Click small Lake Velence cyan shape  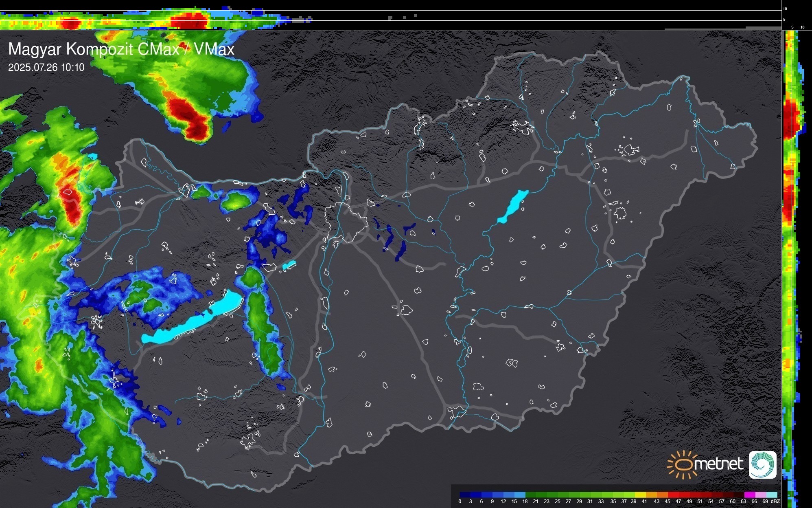coord(289,265)
